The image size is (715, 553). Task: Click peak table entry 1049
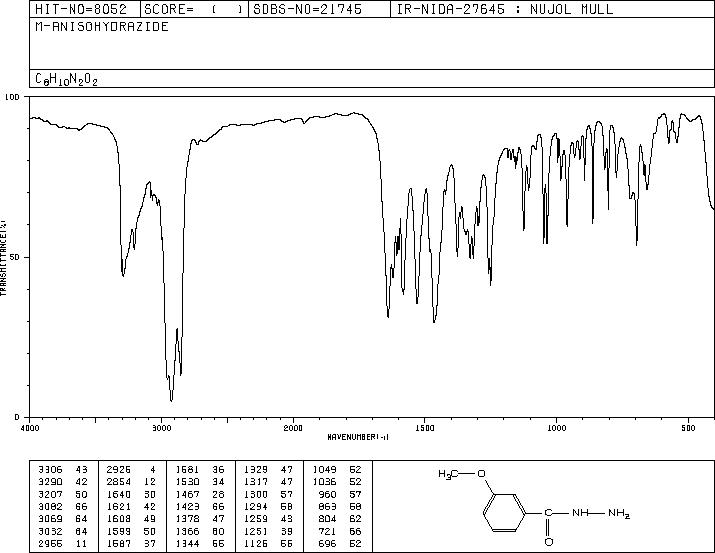point(325,470)
